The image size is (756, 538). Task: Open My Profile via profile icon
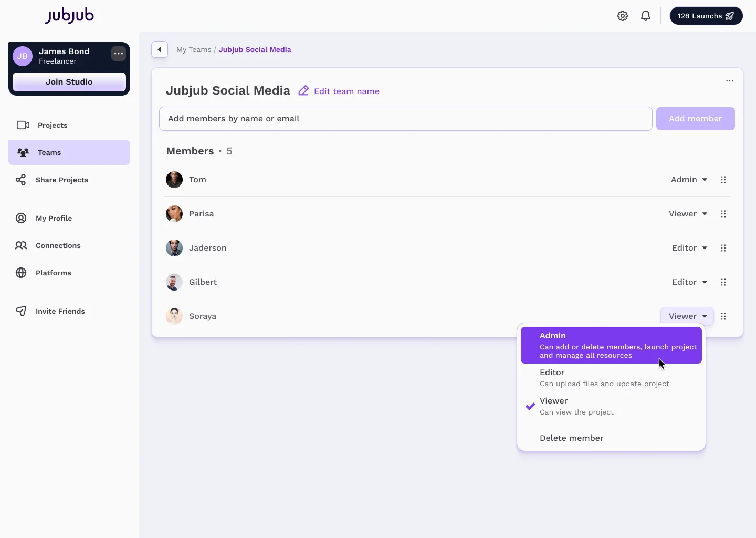pos(20,218)
